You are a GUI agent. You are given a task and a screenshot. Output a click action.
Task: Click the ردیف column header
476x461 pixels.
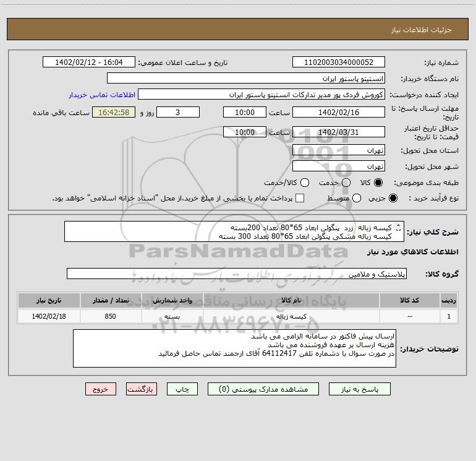point(449,300)
